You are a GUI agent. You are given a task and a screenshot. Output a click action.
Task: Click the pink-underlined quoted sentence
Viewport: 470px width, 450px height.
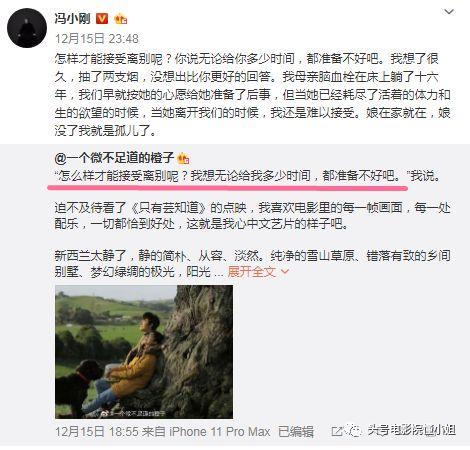pyautogui.click(x=232, y=176)
